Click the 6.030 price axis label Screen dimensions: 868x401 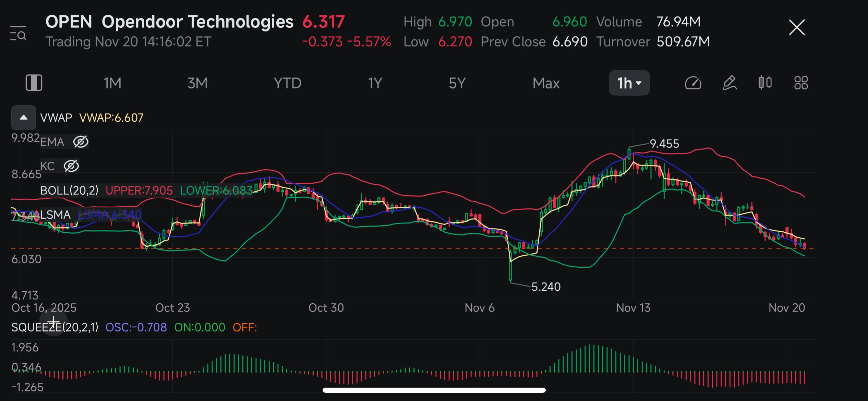click(x=26, y=259)
